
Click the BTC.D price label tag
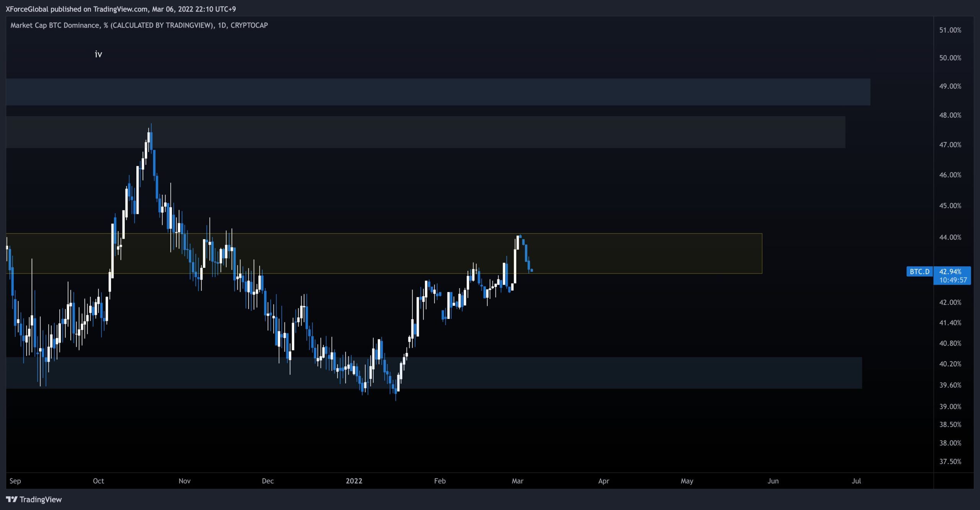(920, 272)
